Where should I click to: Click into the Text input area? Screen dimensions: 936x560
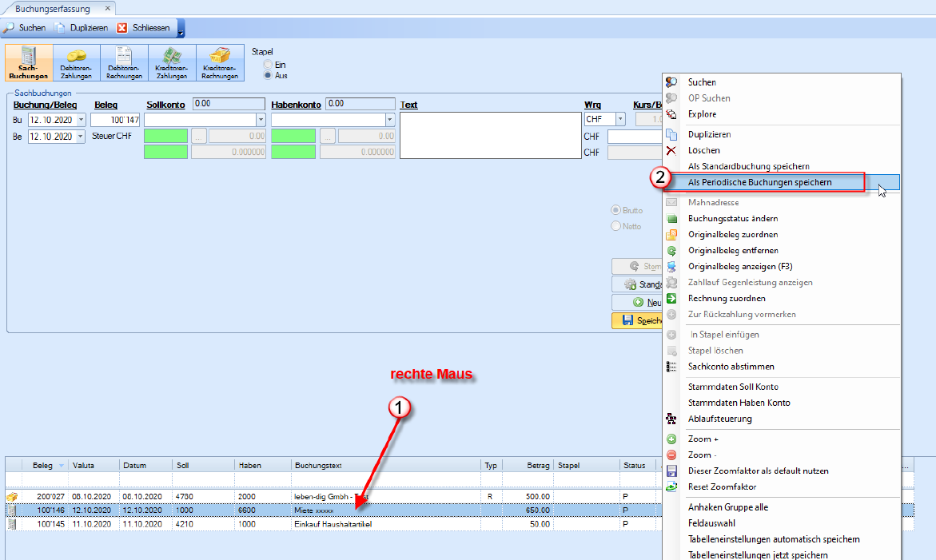[490, 135]
